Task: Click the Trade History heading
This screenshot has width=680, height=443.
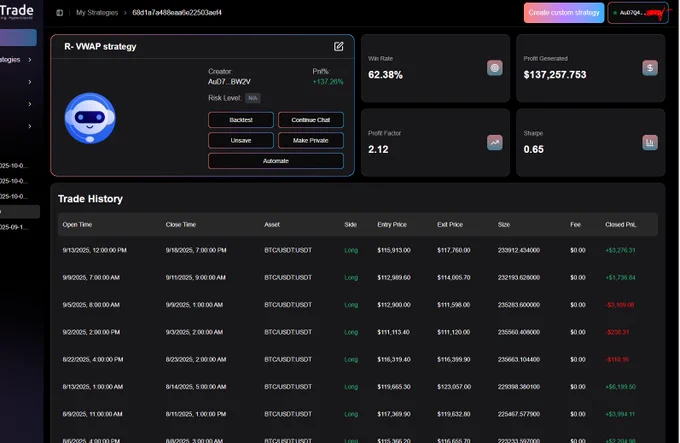Action: point(90,199)
